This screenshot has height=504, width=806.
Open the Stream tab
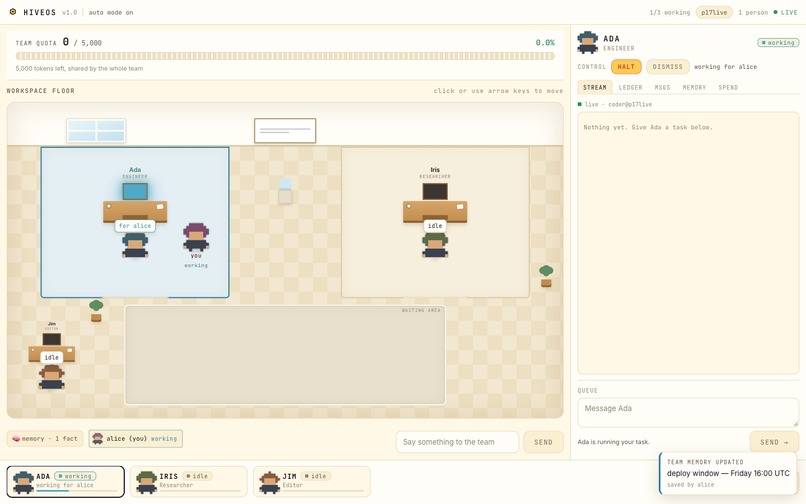(x=595, y=87)
